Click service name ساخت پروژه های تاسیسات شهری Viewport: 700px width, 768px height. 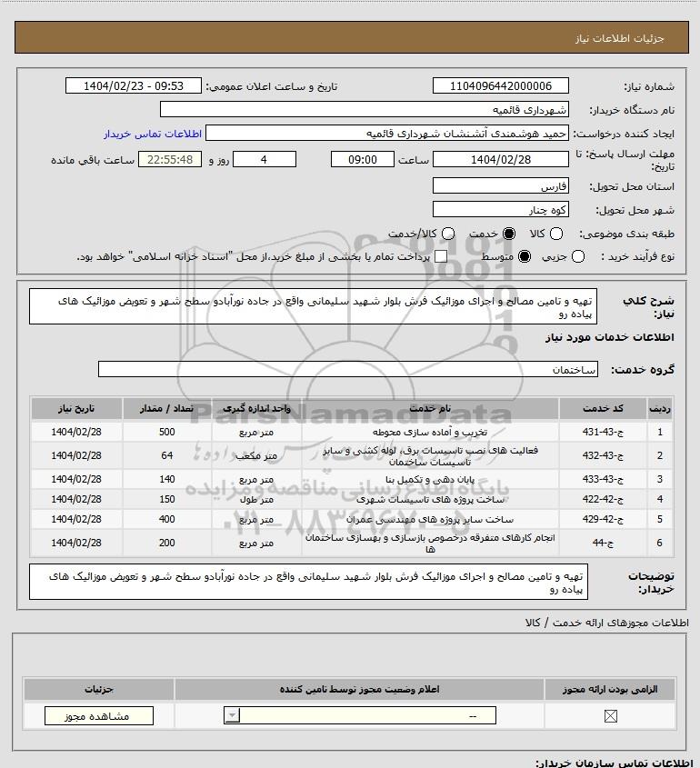click(x=430, y=499)
